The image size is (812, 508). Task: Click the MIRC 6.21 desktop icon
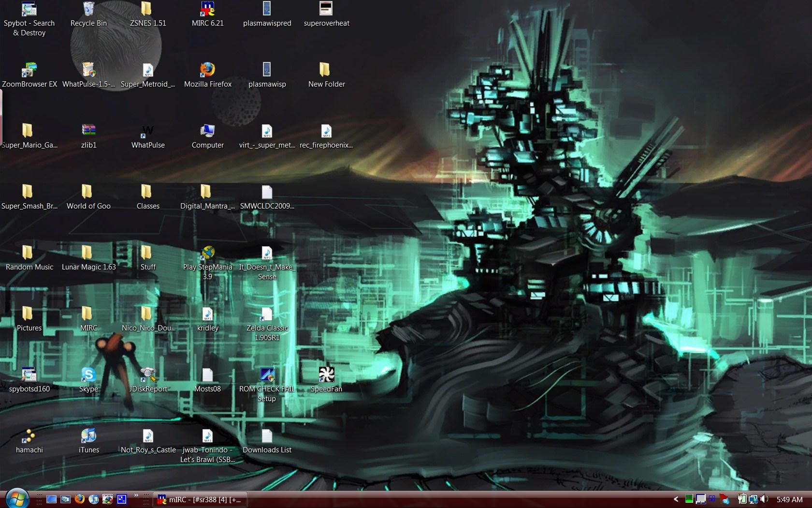(207, 10)
